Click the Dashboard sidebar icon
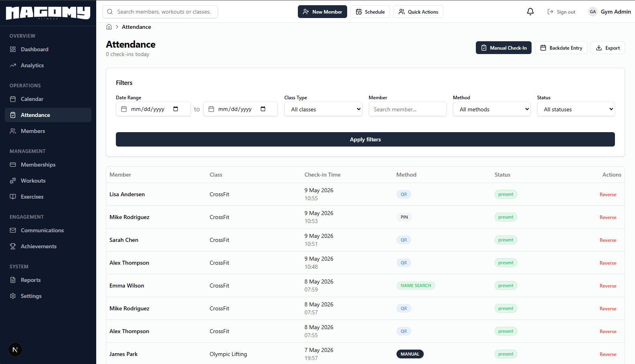The image size is (635, 364). 13,49
